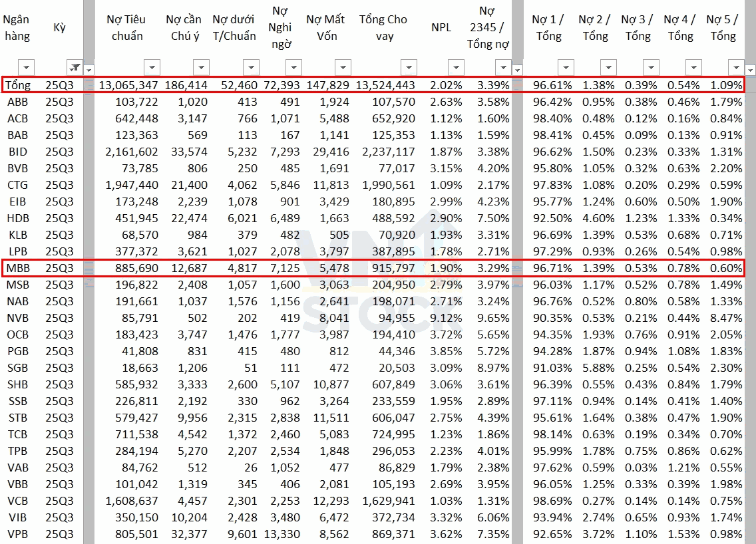The height and width of the screenshot is (544, 756).
Task: Click the Nợ dưới T/Chuẩn filter arrow
Action: point(250,67)
